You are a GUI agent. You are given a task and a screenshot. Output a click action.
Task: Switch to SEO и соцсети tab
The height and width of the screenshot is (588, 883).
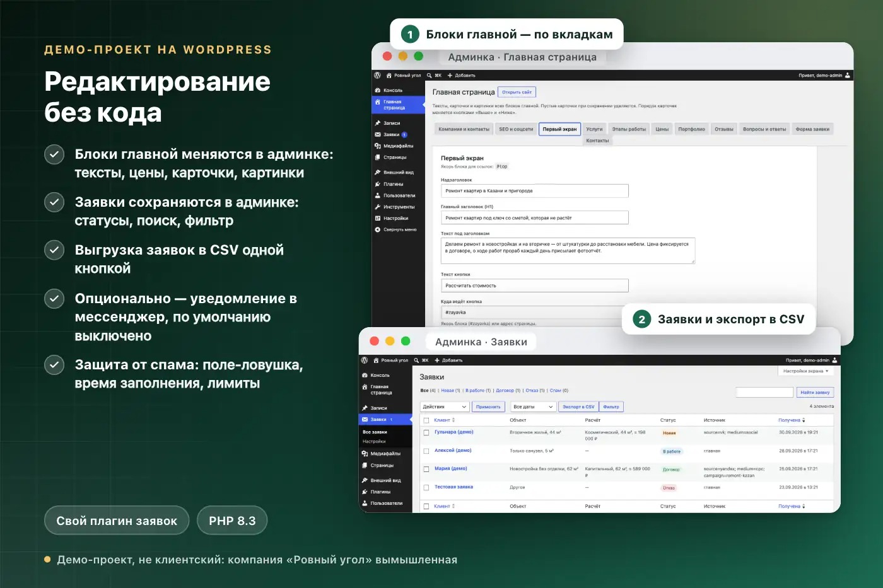tap(516, 129)
